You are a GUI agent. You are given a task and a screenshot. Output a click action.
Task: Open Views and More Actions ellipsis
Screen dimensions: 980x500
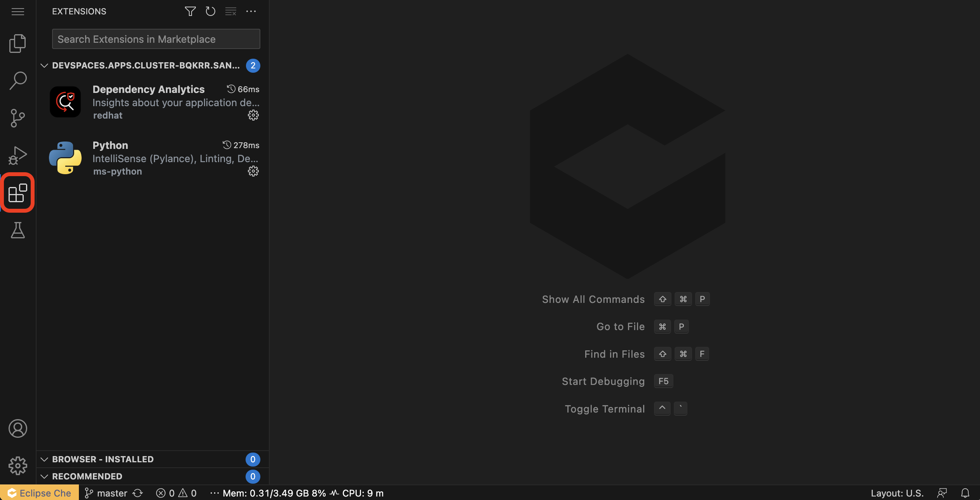(x=251, y=12)
